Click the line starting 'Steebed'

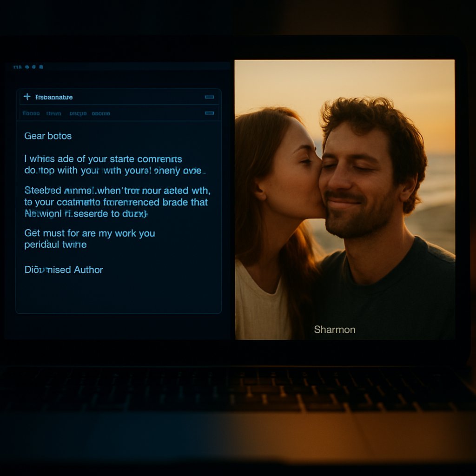(x=118, y=190)
